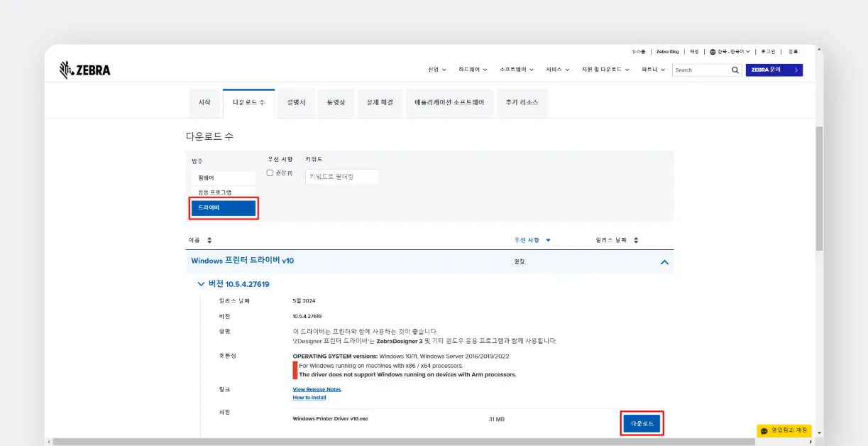Toggle the 권장 checkbox filter
The height and width of the screenshot is (446, 868).
[270, 173]
